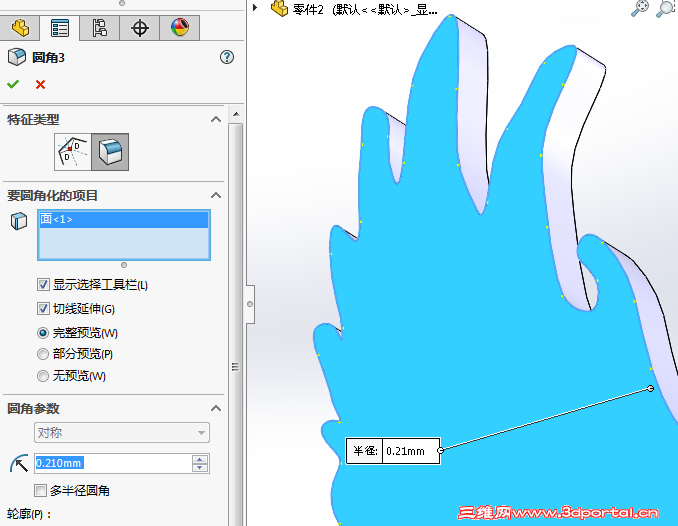Click the 圆角3 feature icon
The height and width of the screenshot is (526, 678).
tap(17, 57)
